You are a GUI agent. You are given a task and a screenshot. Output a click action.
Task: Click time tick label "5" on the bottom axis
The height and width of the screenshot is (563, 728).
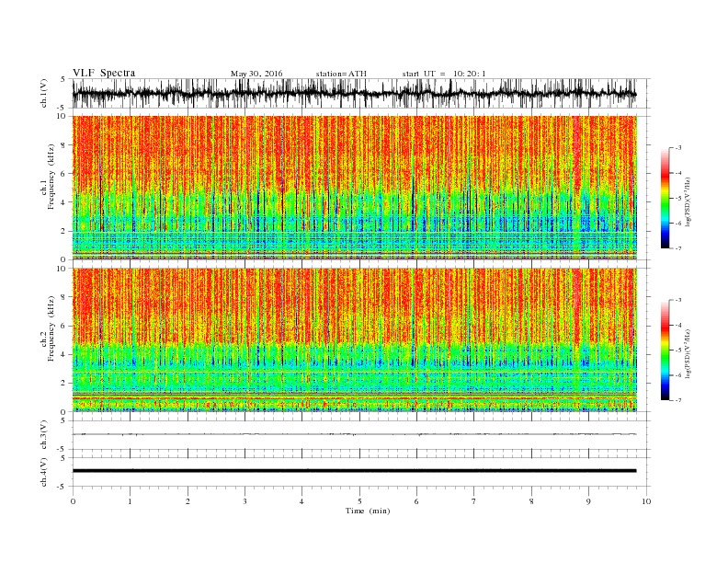point(359,501)
